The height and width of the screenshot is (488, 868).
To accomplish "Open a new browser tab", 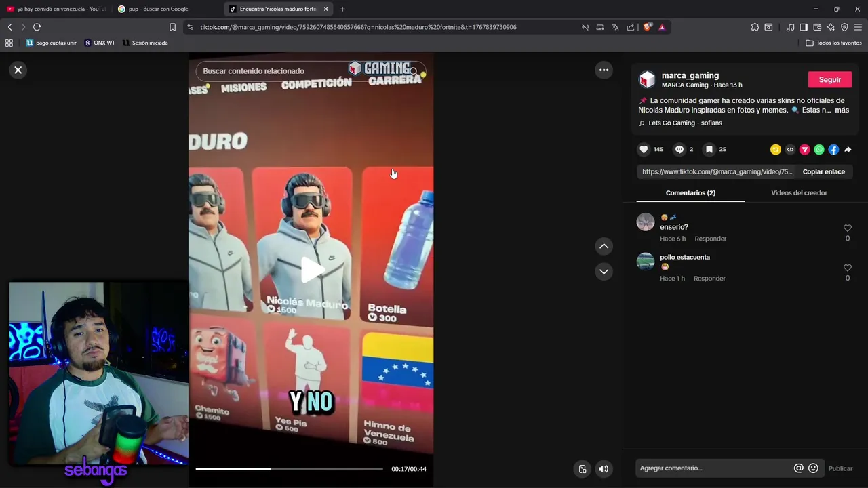I will [x=342, y=9].
